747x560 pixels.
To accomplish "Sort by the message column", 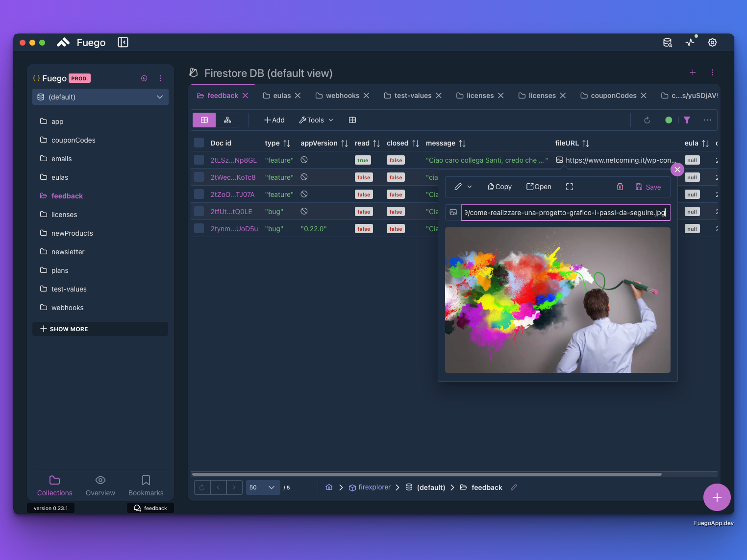I will [x=462, y=144].
